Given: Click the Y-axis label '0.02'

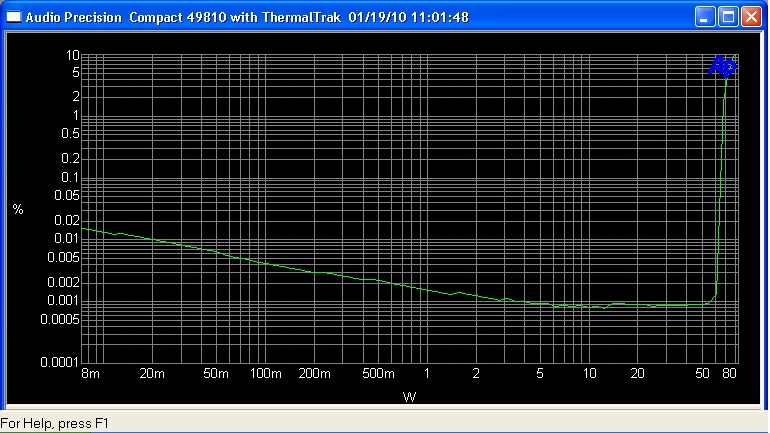Looking at the screenshot, I should (67, 220).
